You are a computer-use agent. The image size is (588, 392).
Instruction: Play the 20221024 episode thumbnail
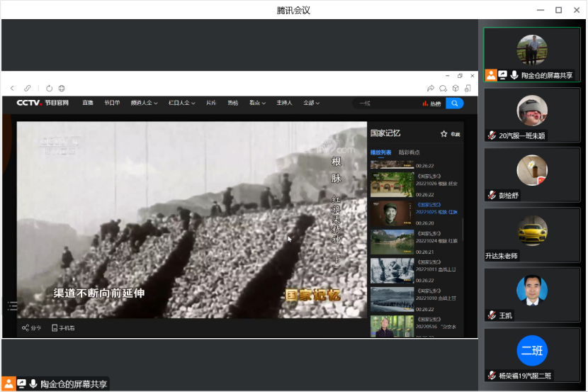pos(392,242)
